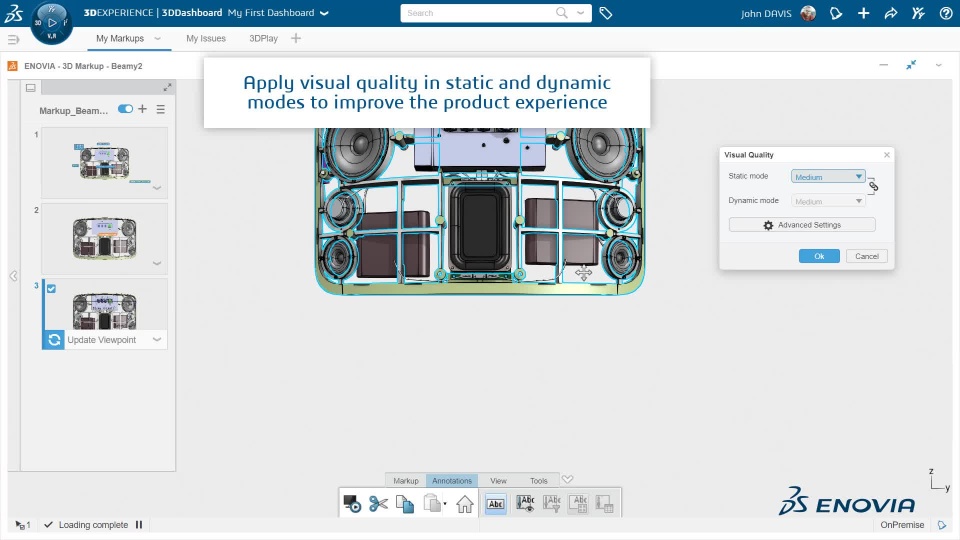Expand My First Dashboard chevron
This screenshot has width=960, height=540.
(x=324, y=13)
